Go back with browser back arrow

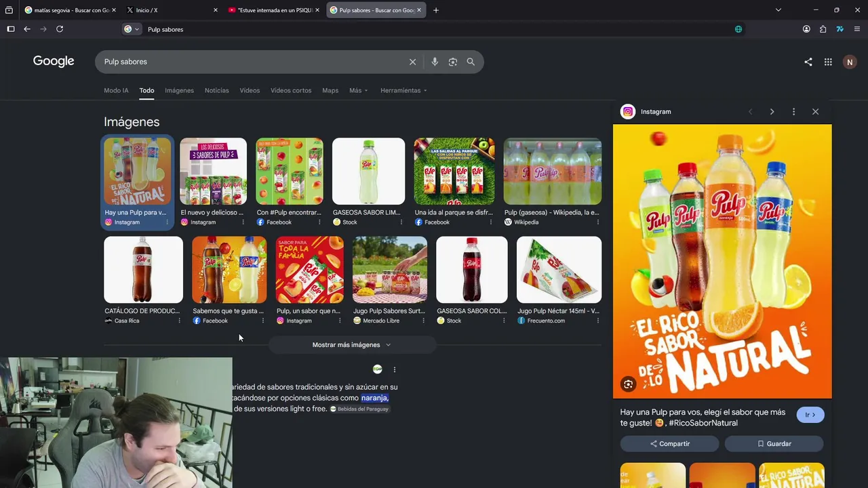pos(27,29)
